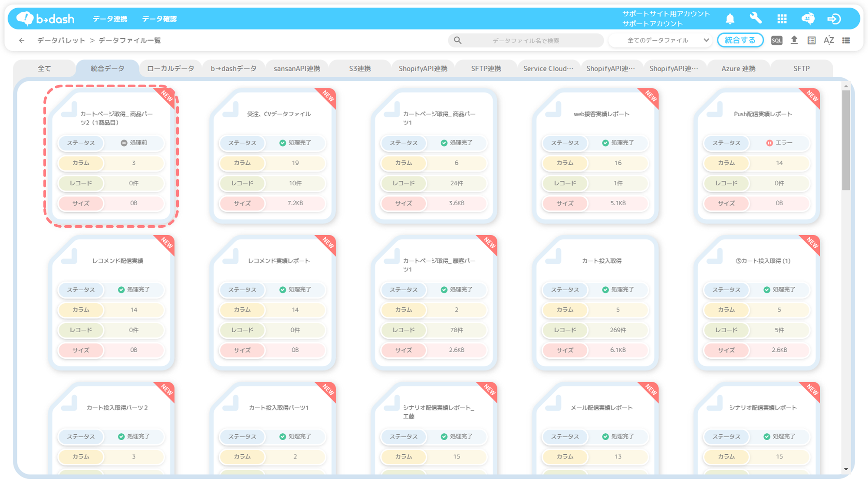Open the データ確認 menu
The width and height of the screenshot is (868, 488).
pyautogui.click(x=160, y=19)
